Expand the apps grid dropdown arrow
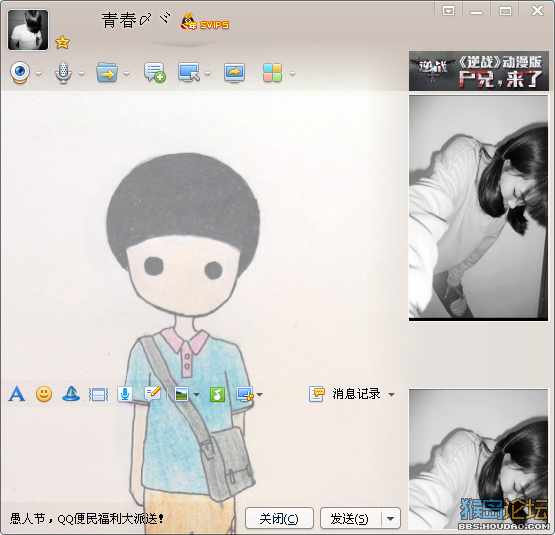Screen dimensions: 555x535 tap(292, 74)
